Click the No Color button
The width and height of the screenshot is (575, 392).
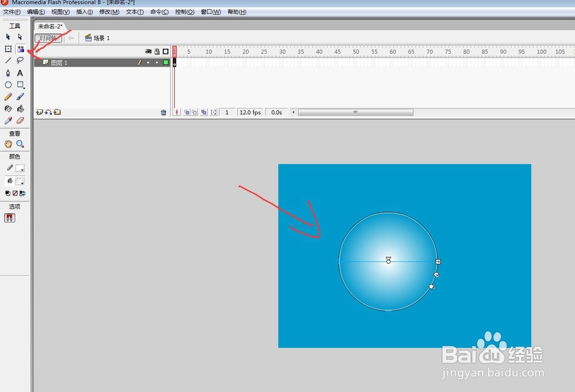pos(15,193)
